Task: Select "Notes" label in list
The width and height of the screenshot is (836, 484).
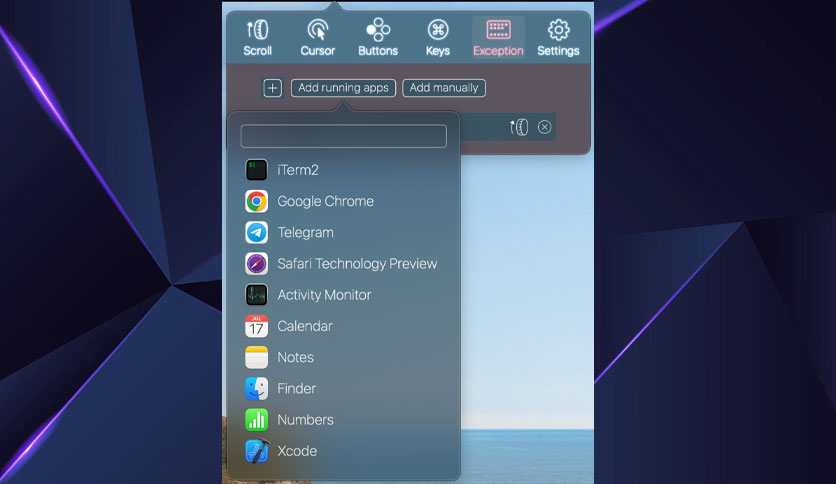Action: (295, 358)
